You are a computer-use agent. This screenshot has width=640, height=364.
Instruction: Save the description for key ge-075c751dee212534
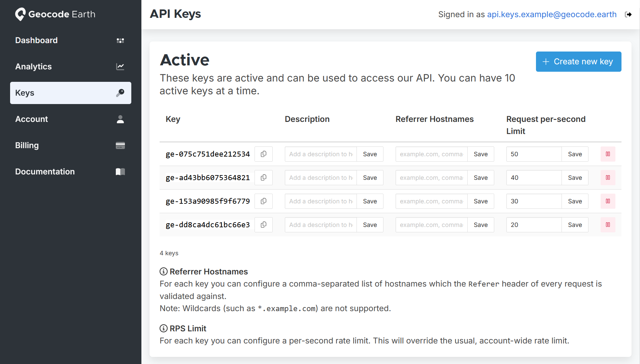coord(370,154)
